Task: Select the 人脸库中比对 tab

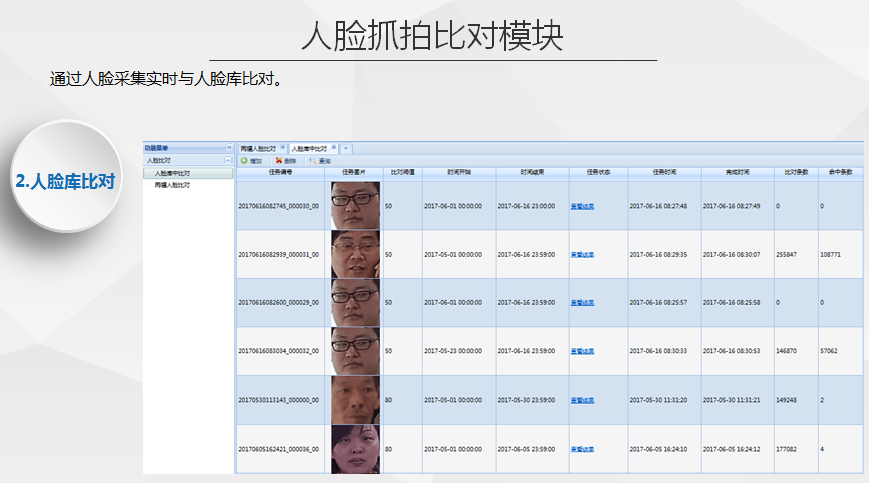Action: tap(310, 148)
